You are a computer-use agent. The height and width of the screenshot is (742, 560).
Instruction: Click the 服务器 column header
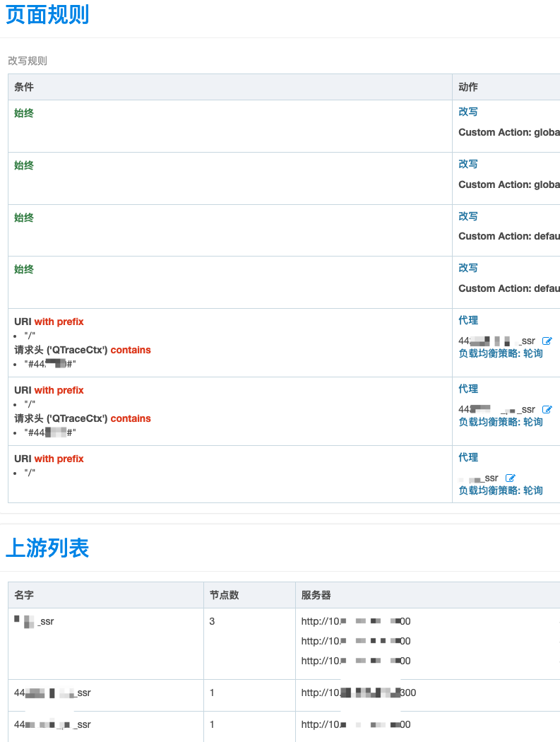click(316, 595)
